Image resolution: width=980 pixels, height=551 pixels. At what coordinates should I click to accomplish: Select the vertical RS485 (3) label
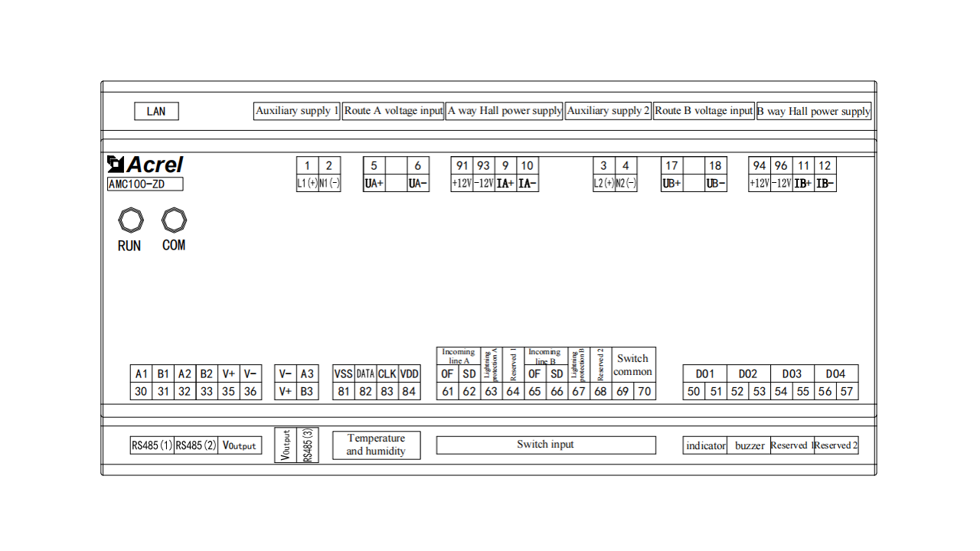pyautogui.click(x=308, y=445)
